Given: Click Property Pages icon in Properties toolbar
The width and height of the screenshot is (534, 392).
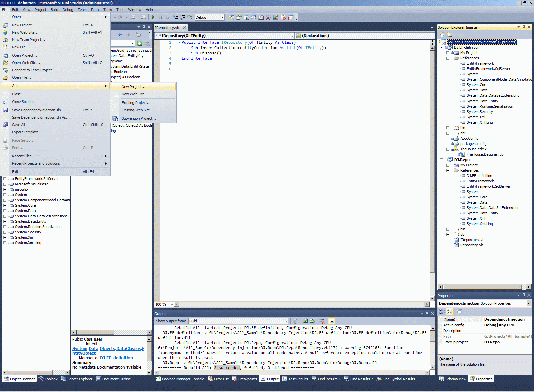Looking at the screenshot, I should pyautogui.click(x=459, y=312).
